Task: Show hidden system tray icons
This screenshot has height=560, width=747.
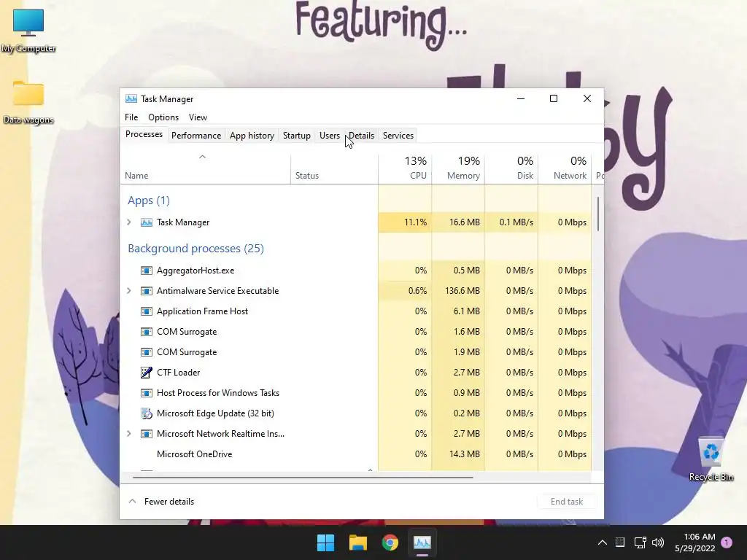Action: click(x=602, y=542)
